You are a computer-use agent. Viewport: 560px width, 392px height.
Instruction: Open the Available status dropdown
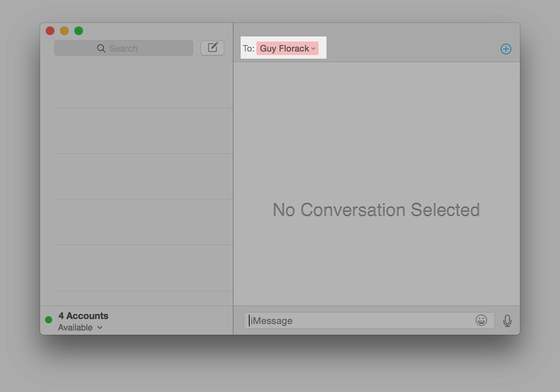[x=80, y=327]
